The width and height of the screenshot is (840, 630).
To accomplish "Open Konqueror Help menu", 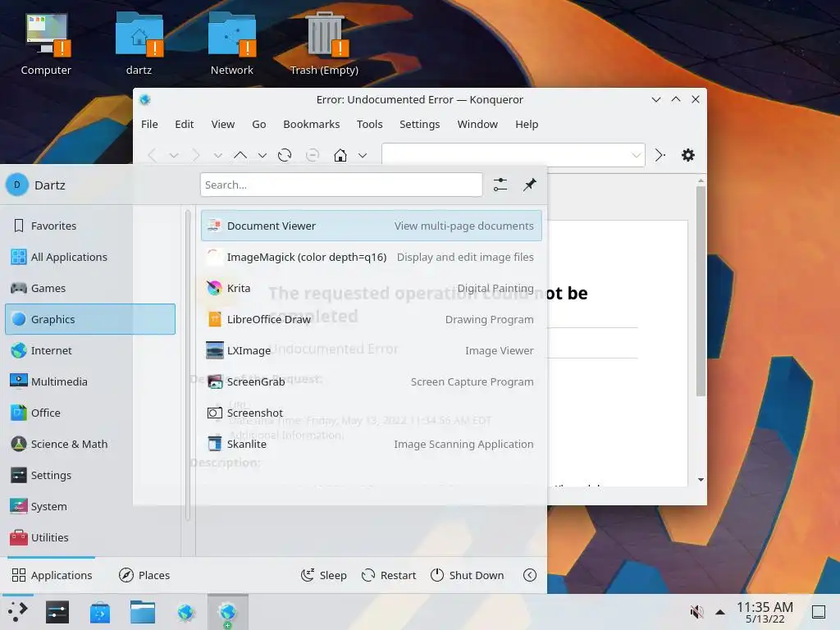I will tap(527, 125).
